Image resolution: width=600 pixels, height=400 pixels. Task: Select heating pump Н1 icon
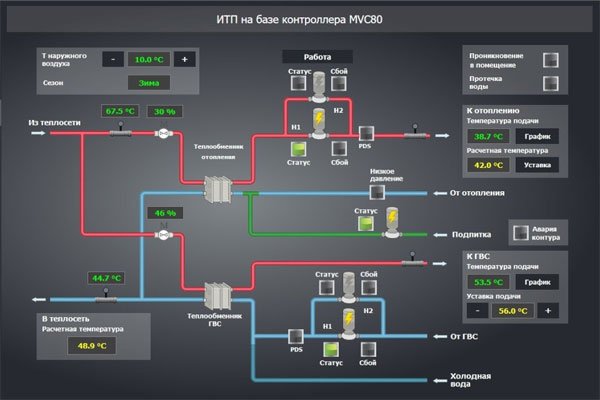click(319, 123)
